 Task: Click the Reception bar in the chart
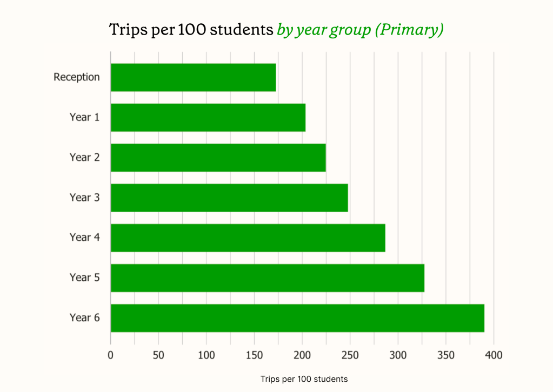coord(193,77)
